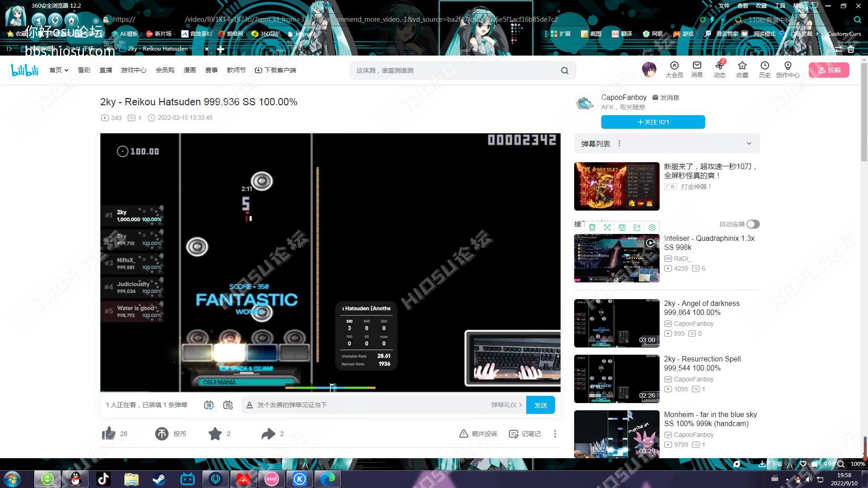This screenshot has height=488, width=868.
Task: Toggle the danmaku display switch icon
Action: [208, 405]
